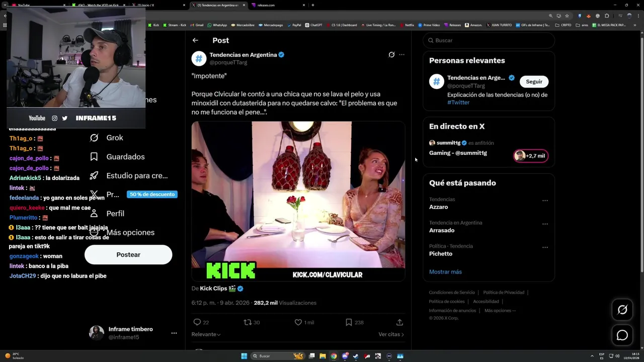Open Grok icon on the post header

coord(391,54)
